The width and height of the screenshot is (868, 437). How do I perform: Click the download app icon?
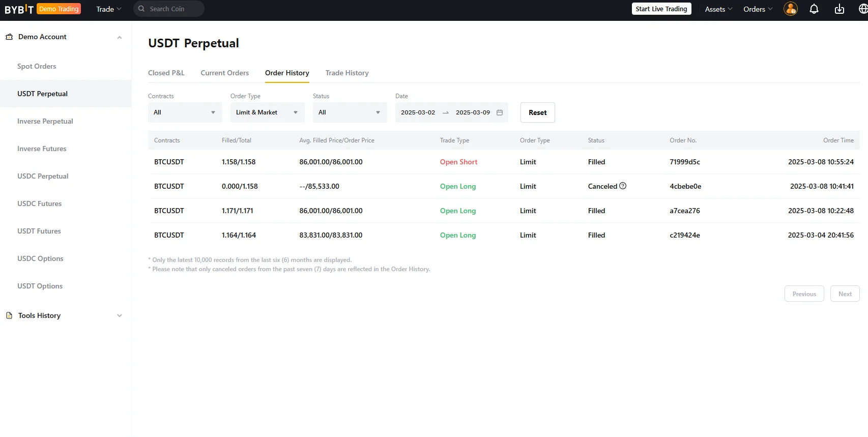coord(840,9)
